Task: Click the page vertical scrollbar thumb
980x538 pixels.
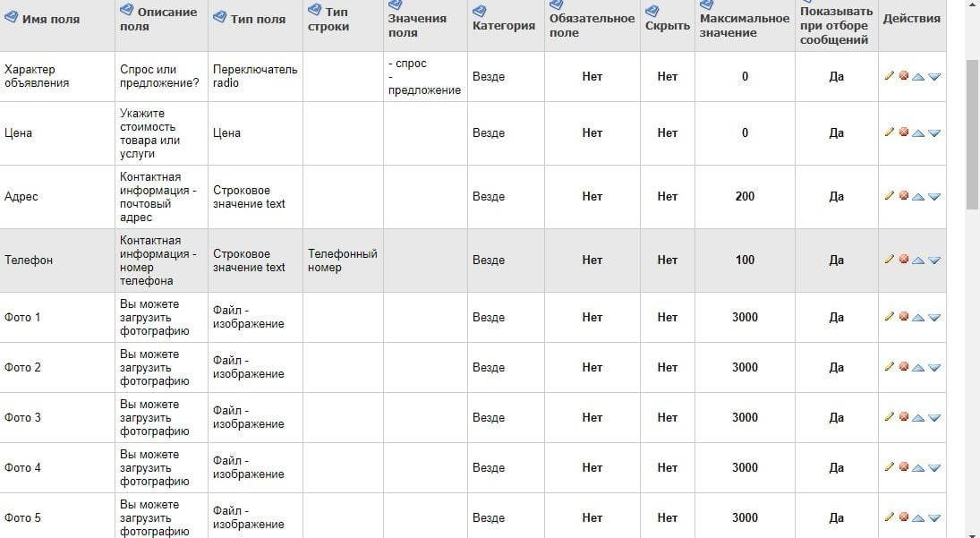Action: (x=972, y=134)
